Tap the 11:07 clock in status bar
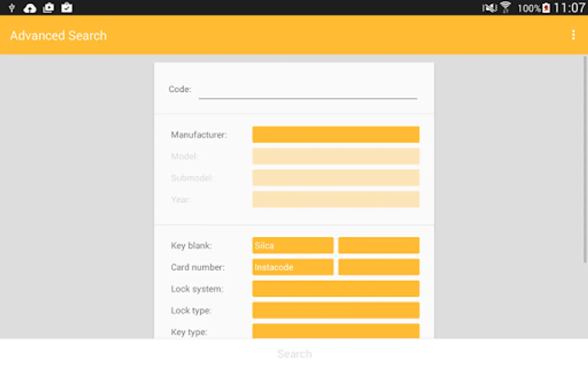588x368 pixels. pyautogui.click(x=569, y=8)
